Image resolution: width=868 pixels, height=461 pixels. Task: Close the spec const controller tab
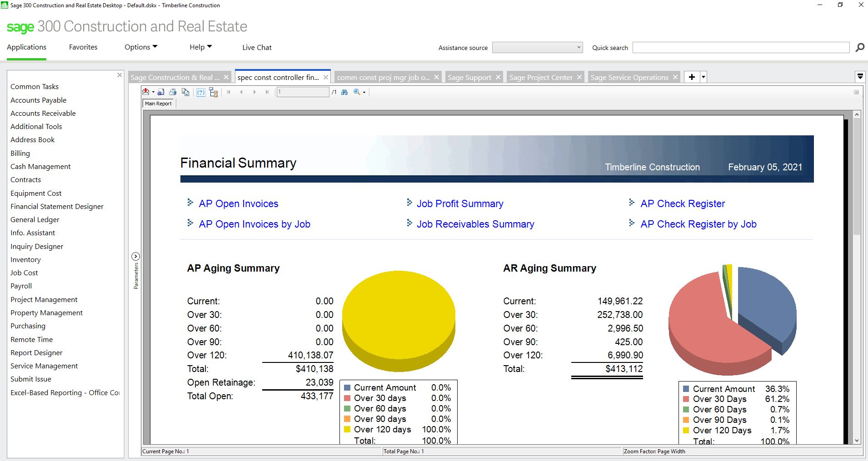coord(326,77)
